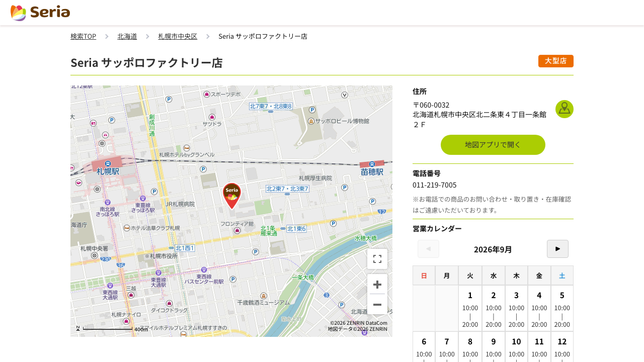Click the 土 Saturday column header
The width and height of the screenshot is (644, 362).
(x=562, y=276)
